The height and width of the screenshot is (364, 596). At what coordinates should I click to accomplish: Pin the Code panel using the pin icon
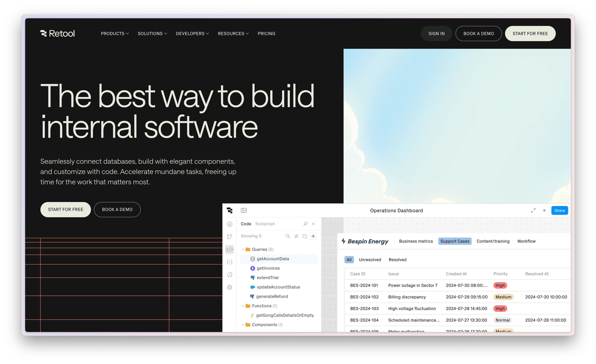tap(305, 224)
